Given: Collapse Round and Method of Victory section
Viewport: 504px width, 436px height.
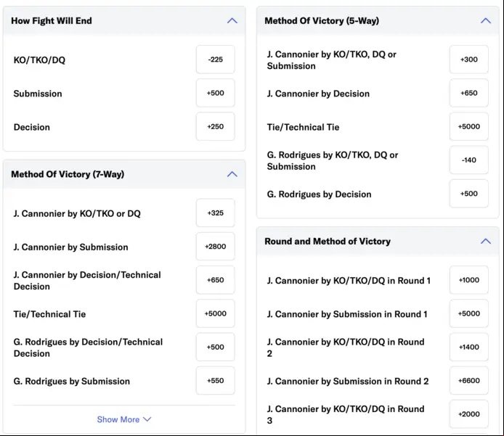Looking at the screenshot, I should point(486,242).
